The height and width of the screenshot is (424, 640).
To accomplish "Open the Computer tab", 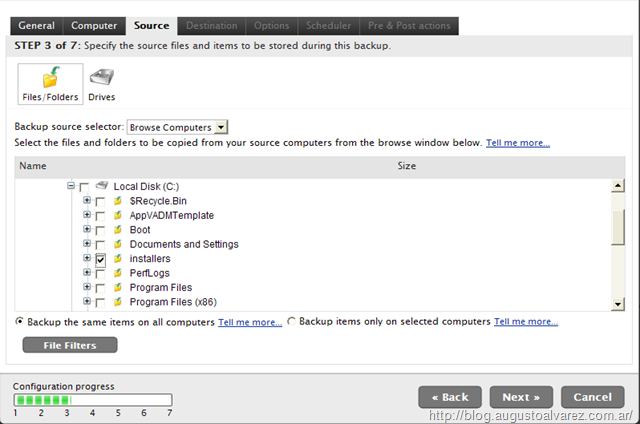I will (x=93, y=25).
